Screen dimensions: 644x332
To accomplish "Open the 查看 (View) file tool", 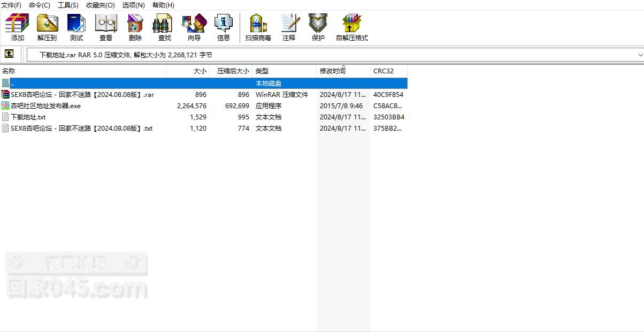I will pos(106,25).
